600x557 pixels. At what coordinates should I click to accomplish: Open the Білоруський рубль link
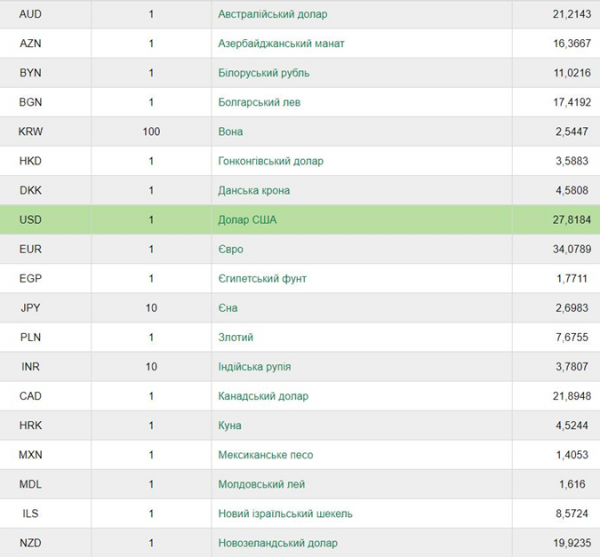pyautogui.click(x=264, y=73)
